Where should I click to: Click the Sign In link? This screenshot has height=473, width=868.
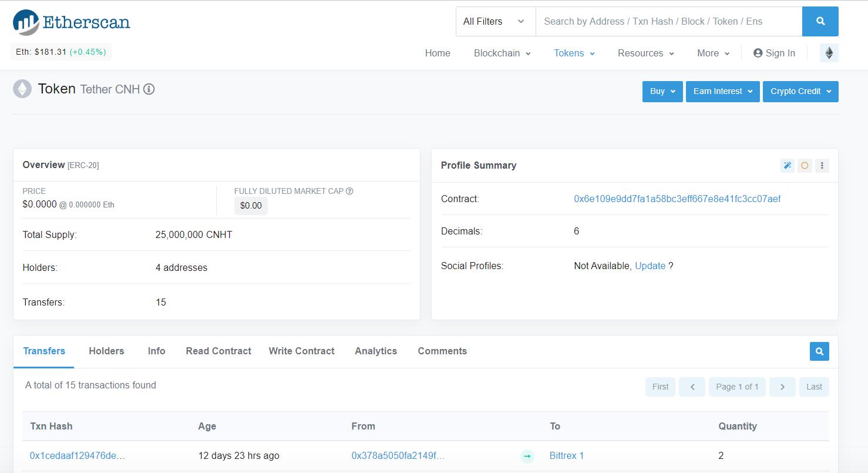click(x=774, y=53)
